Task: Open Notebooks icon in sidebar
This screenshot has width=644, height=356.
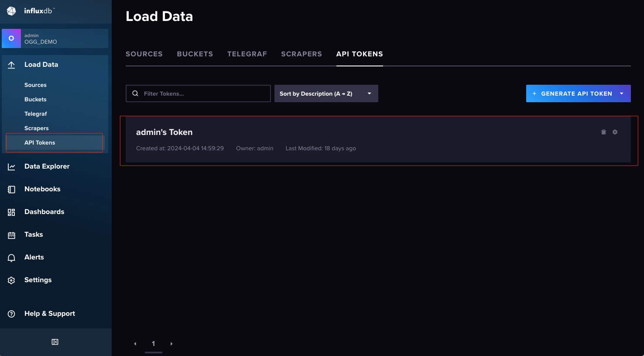Action: point(11,190)
